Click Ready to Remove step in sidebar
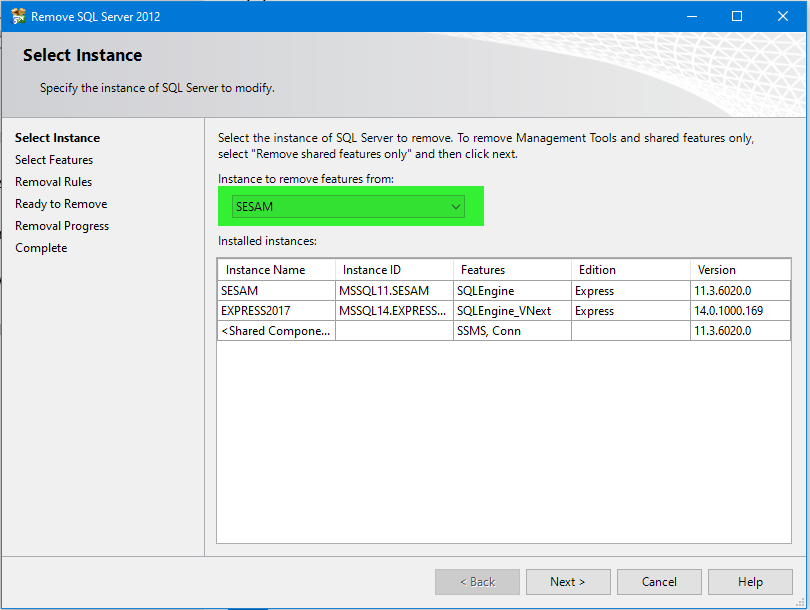Image resolution: width=810 pixels, height=610 pixels. coord(61,204)
